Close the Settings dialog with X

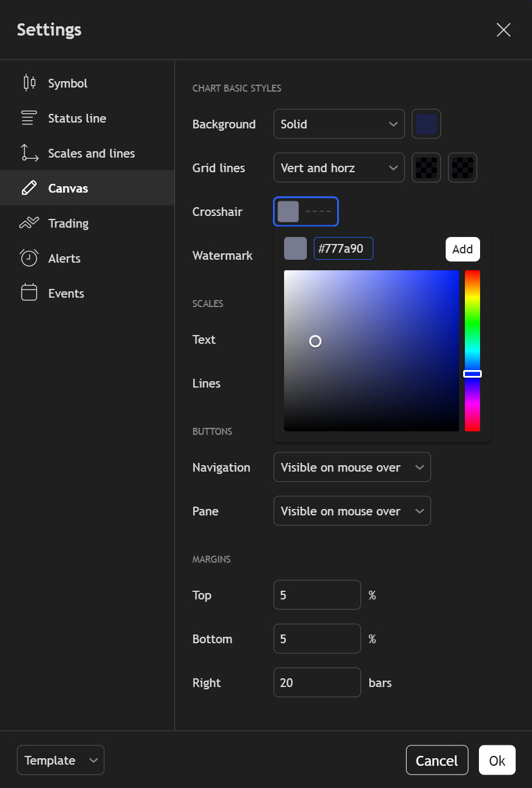click(x=503, y=30)
